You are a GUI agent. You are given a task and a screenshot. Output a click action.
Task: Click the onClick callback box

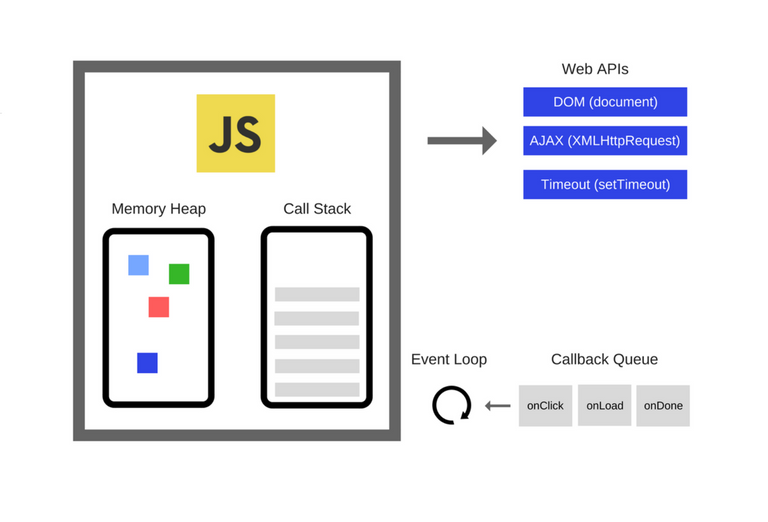click(545, 405)
